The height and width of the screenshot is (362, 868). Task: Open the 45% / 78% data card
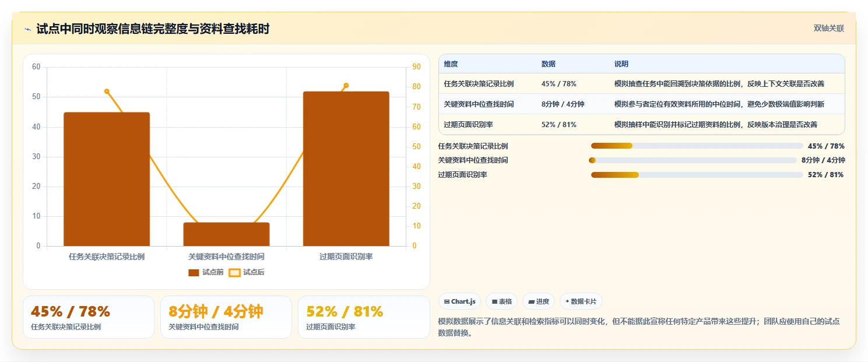pyautogui.click(x=89, y=317)
